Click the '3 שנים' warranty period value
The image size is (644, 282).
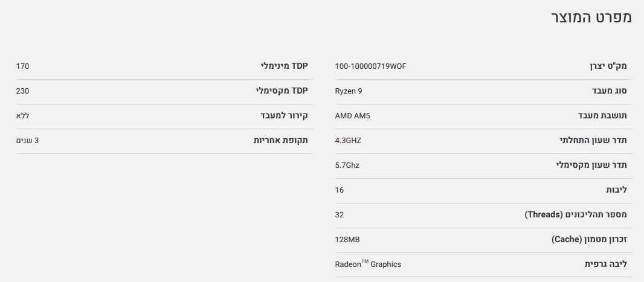click(27, 140)
